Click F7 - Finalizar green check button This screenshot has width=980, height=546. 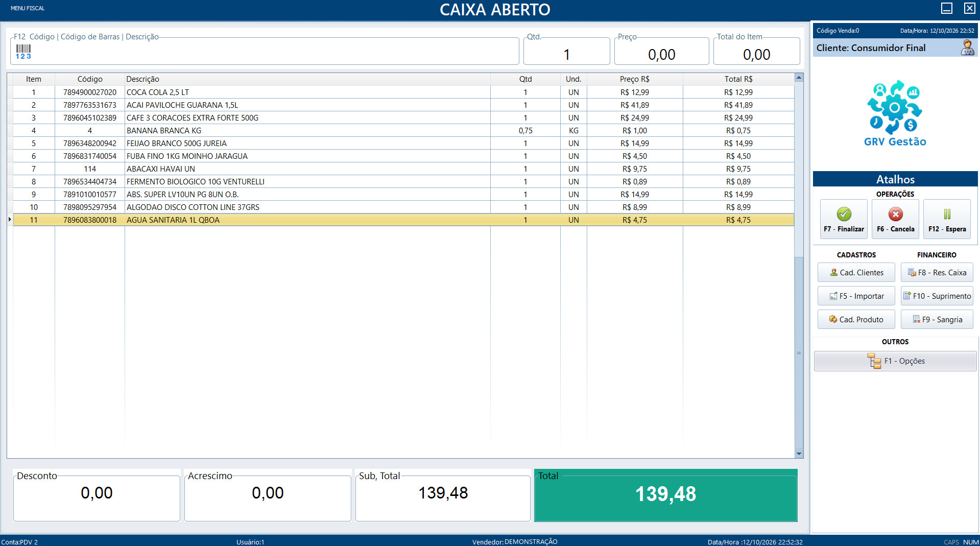[844, 219]
